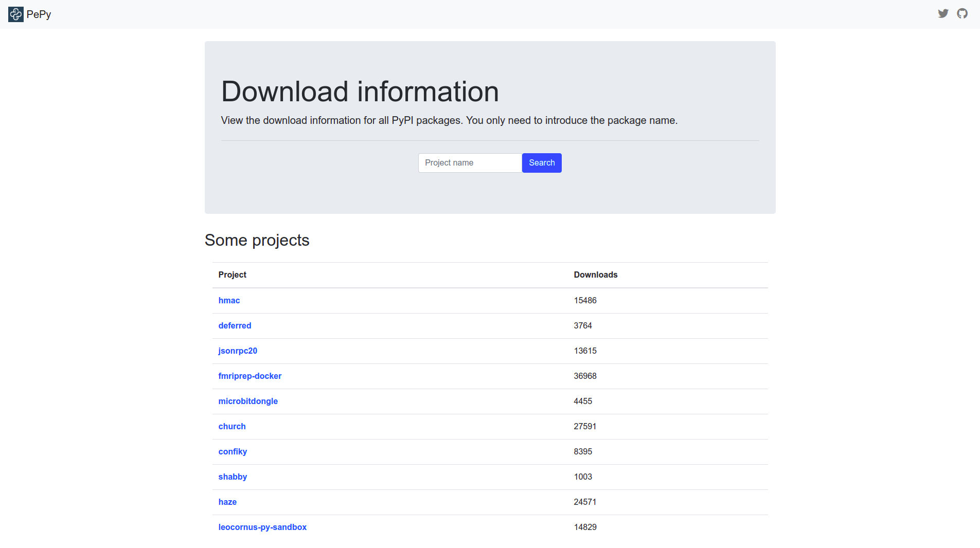
Task: Select the 4455 downloads value
Action: (583, 401)
